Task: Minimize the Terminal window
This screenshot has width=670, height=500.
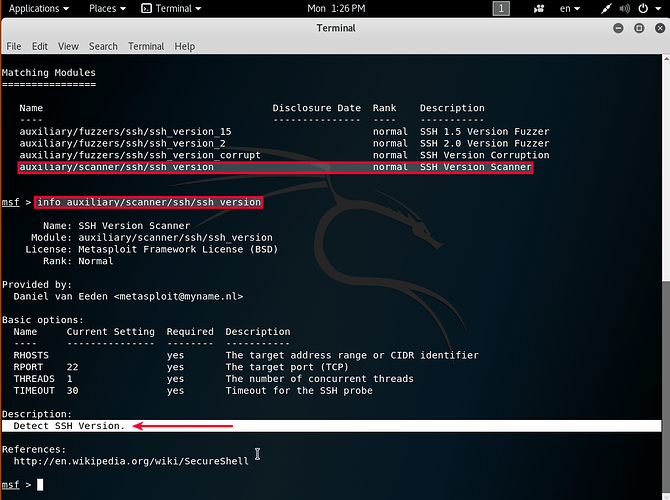Action: (x=619, y=28)
